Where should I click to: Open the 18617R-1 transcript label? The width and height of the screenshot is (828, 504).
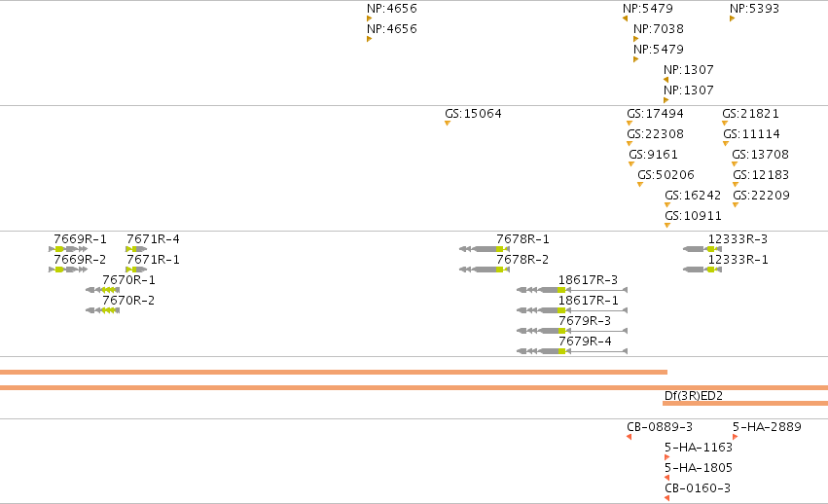(589, 301)
